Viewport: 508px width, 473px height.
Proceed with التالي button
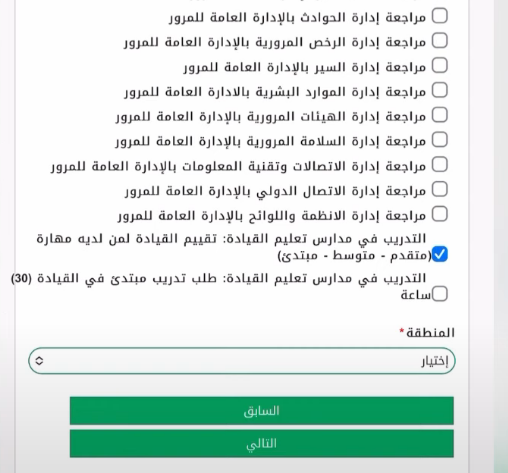point(262,444)
